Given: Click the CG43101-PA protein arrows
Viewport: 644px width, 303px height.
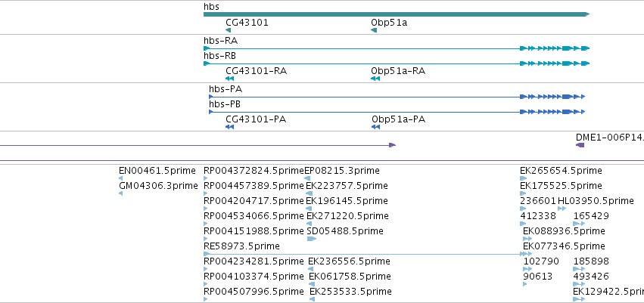Looking at the screenshot, I should pos(229,127).
